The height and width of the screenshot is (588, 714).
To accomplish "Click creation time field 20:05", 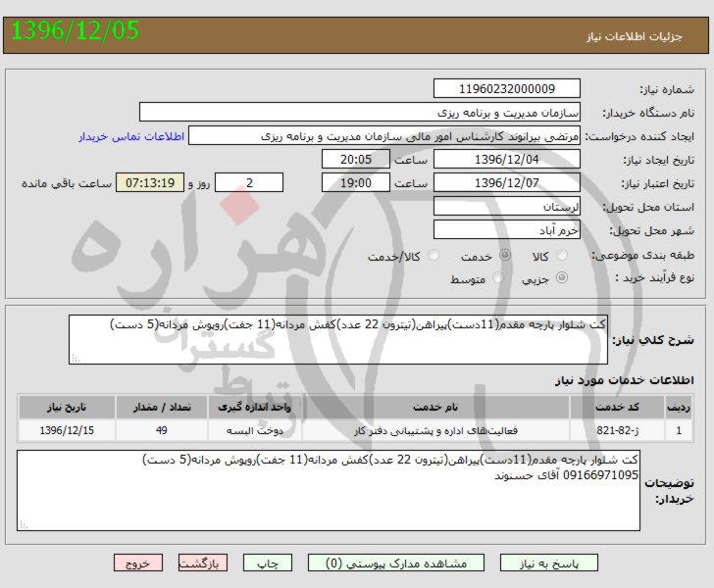I will point(356,160).
